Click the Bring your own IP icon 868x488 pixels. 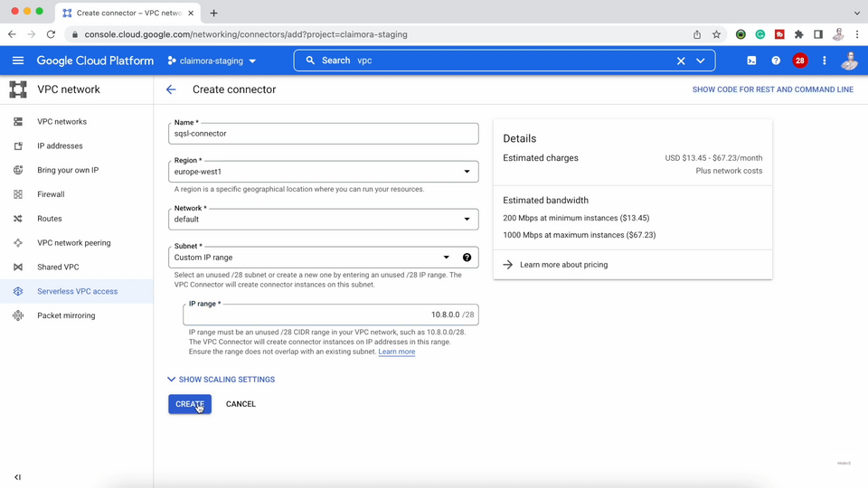18,170
